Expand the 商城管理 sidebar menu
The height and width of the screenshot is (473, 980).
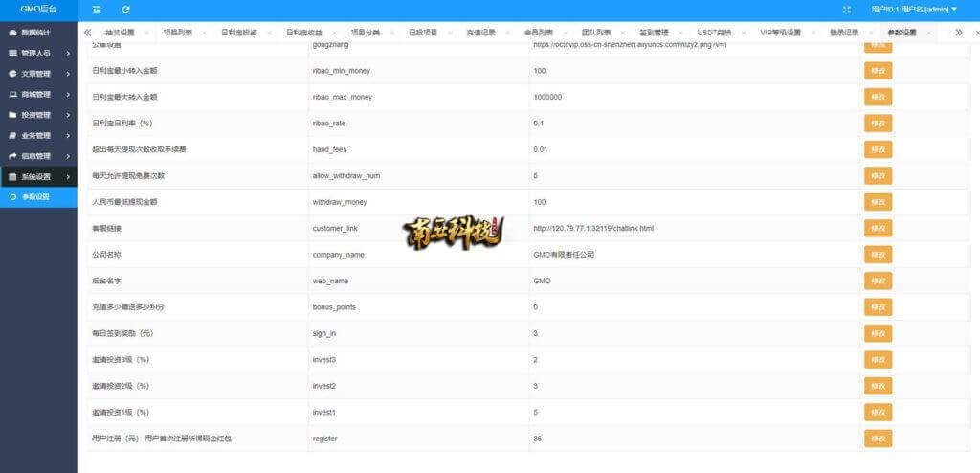coord(38,94)
